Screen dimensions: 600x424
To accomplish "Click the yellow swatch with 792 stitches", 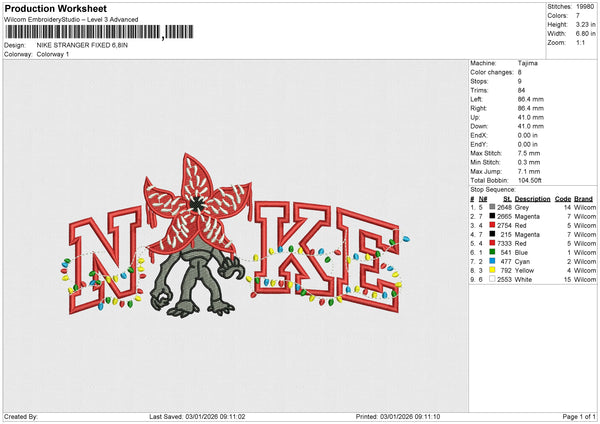I will pos(492,270).
